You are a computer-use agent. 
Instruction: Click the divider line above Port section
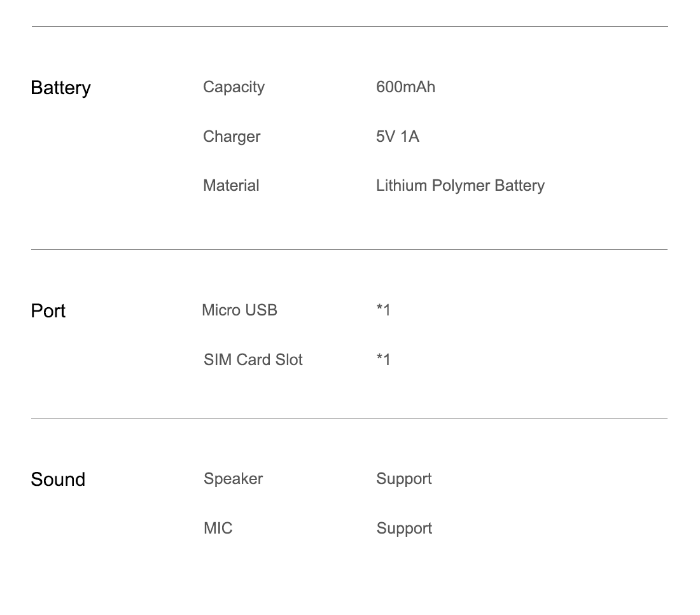click(x=349, y=250)
